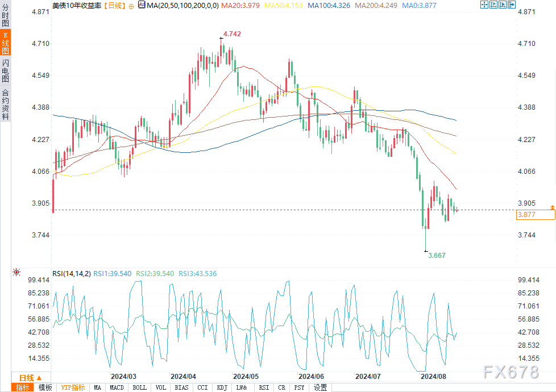Image resolution: width=556 pixels, height=392 pixels.
Task: Open the 合约资料 contract info tab
Action: (5, 104)
